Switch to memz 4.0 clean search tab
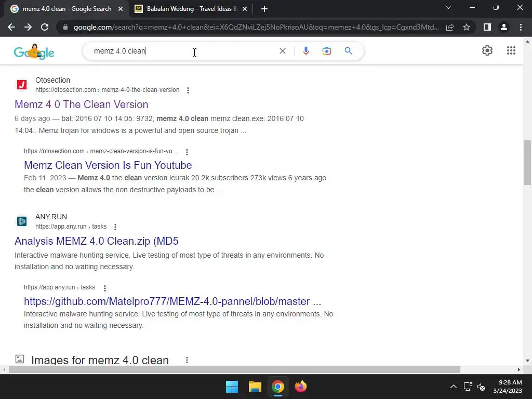 (67, 9)
